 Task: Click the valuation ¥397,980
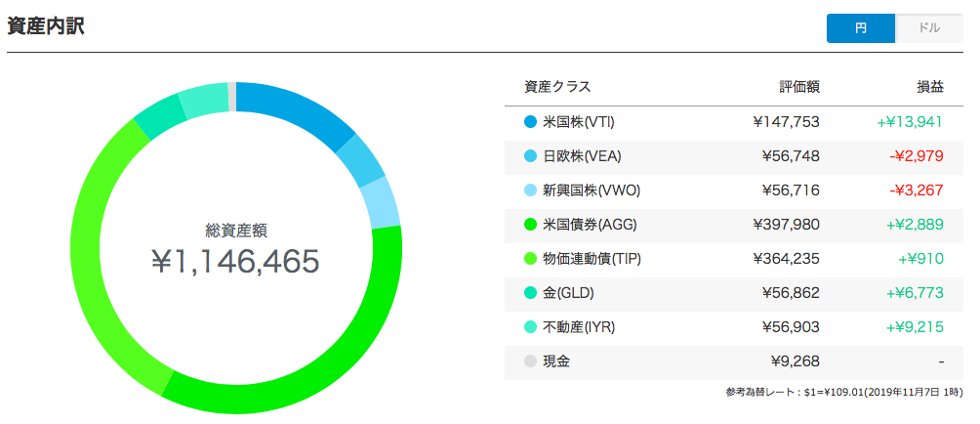[x=787, y=225]
